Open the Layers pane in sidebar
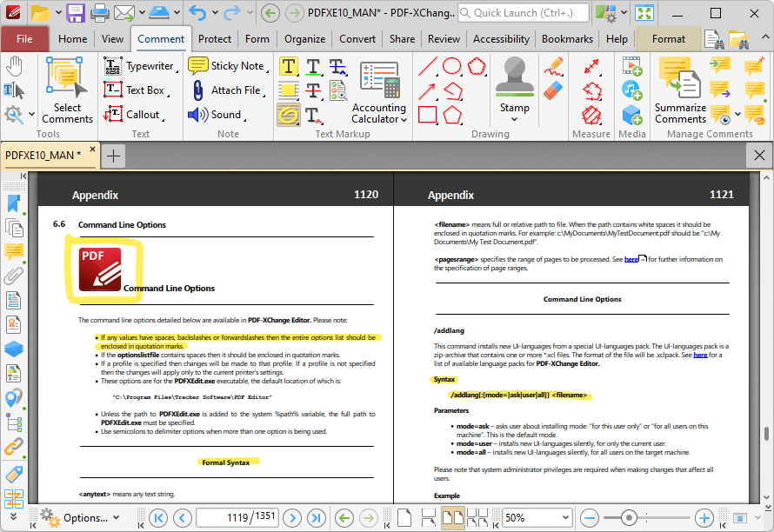This screenshot has height=532, width=774. click(13, 349)
